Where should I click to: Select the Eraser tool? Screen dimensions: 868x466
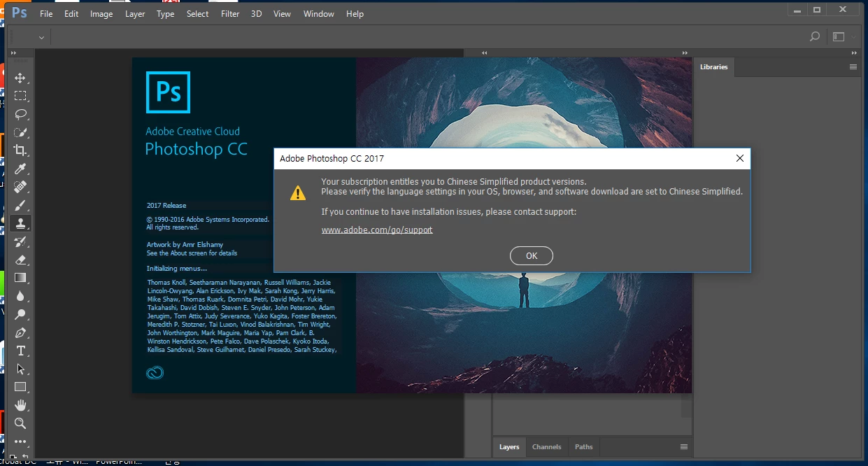tap(20, 260)
